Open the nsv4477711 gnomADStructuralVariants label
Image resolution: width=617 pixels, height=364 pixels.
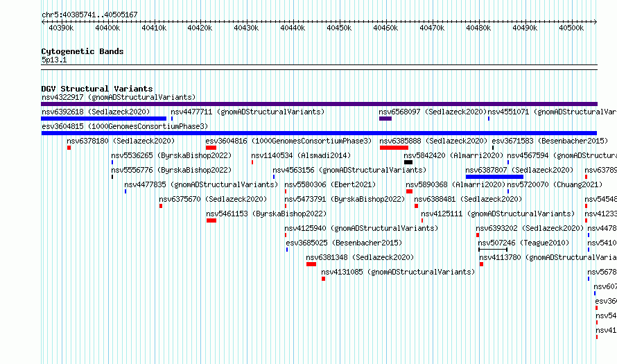point(247,112)
